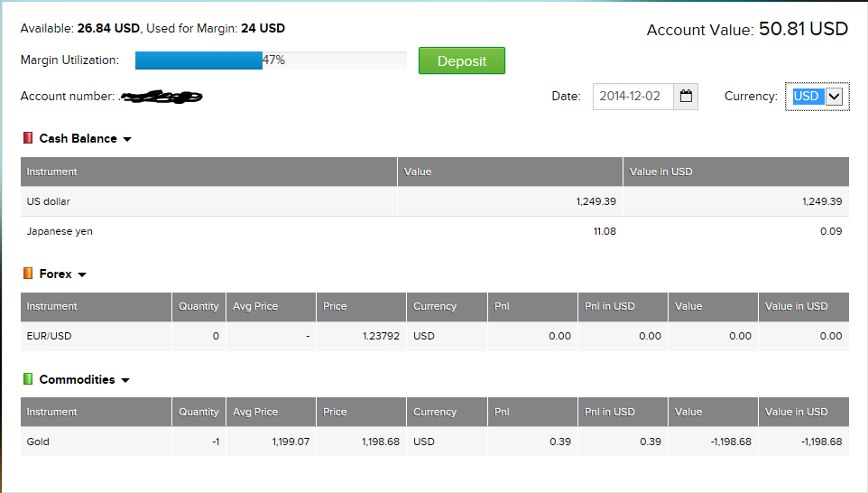The height and width of the screenshot is (493, 868).
Task: Collapse the Forex section arrow
Action: pyautogui.click(x=82, y=274)
